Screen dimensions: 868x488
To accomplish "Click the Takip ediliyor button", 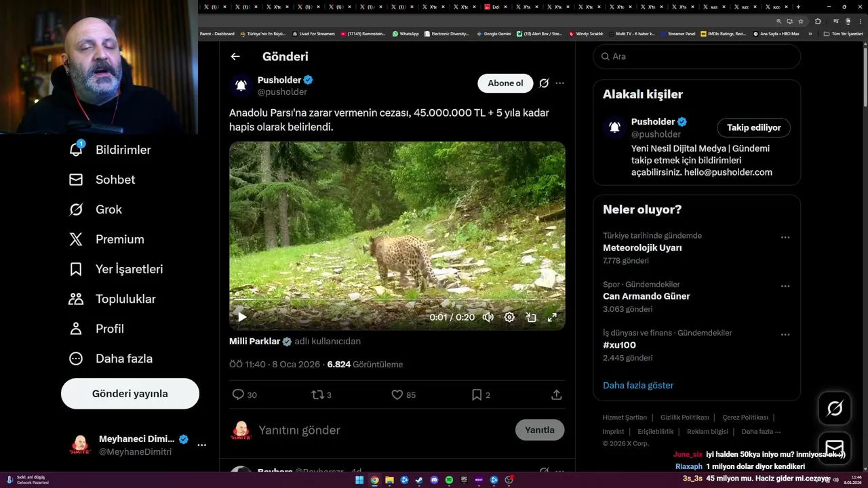I will pyautogui.click(x=753, y=127).
